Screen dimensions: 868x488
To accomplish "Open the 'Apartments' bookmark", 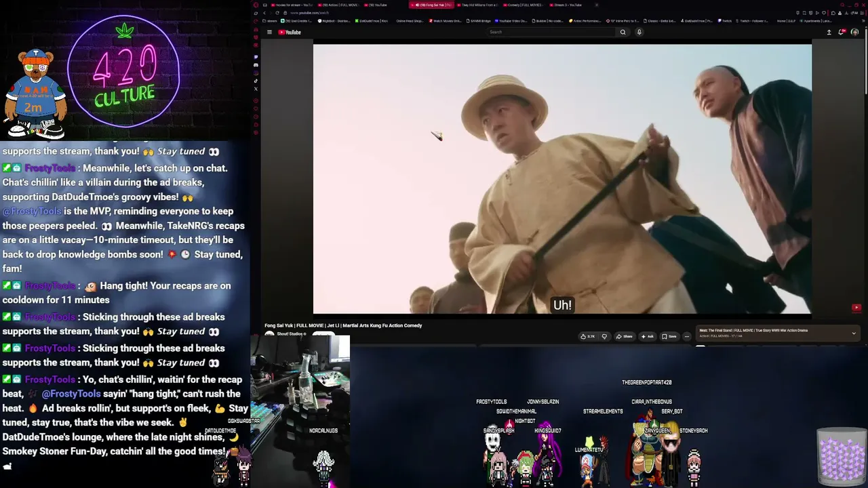I will (816, 21).
